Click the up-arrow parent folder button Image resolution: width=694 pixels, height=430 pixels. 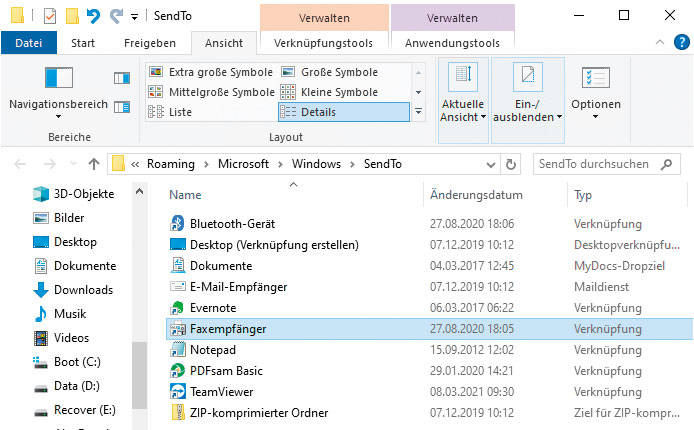click(x=94, y=164)
